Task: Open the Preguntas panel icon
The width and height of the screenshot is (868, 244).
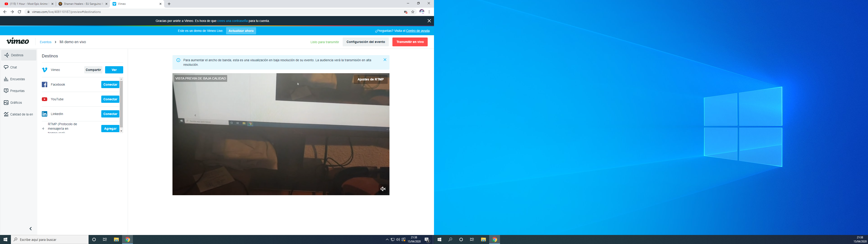Action: 6,91
